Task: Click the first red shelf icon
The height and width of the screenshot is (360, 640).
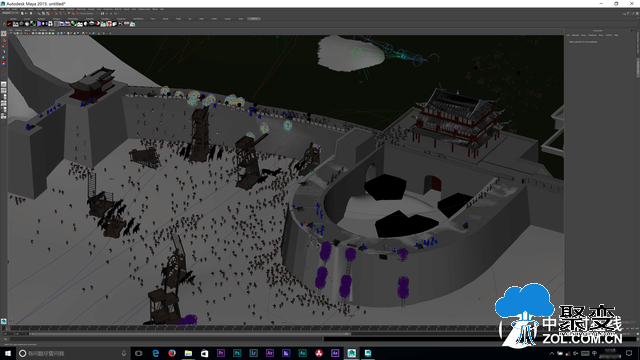Action: (9, 24)
